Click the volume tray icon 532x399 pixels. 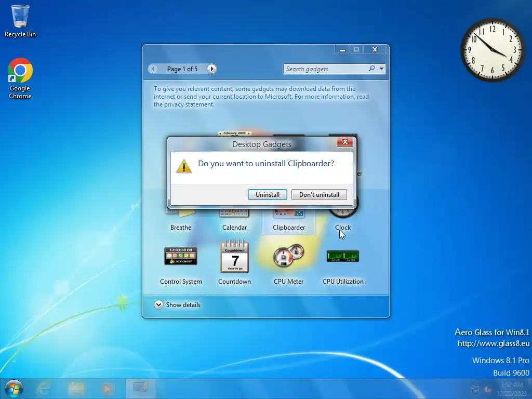[x=488, y=390]
